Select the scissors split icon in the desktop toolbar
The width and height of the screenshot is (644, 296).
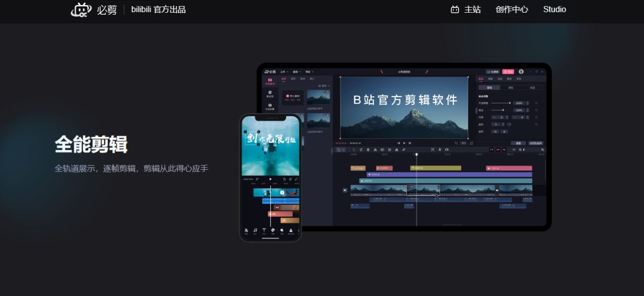click(x=375, y=149)
